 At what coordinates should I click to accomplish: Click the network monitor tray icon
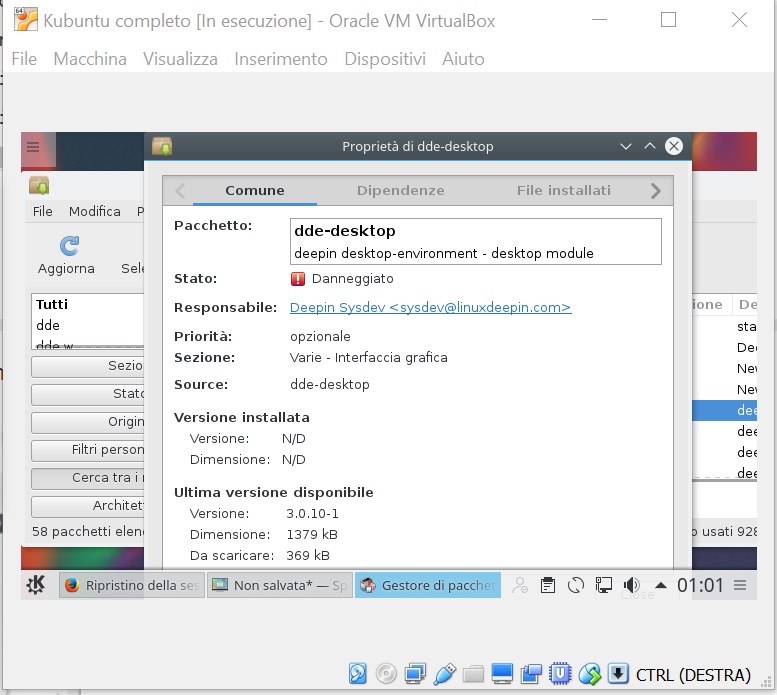click(604, 586)
